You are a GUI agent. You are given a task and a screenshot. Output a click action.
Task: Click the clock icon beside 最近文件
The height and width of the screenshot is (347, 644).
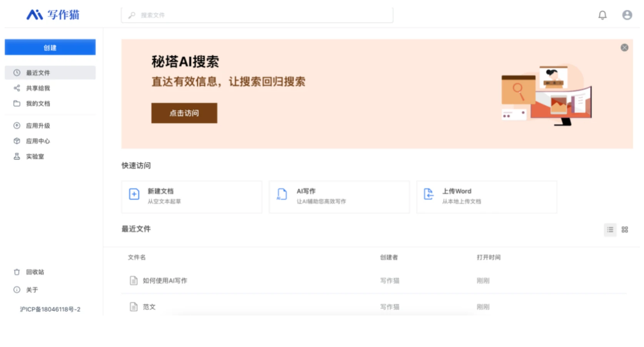[x=17, y=72]
